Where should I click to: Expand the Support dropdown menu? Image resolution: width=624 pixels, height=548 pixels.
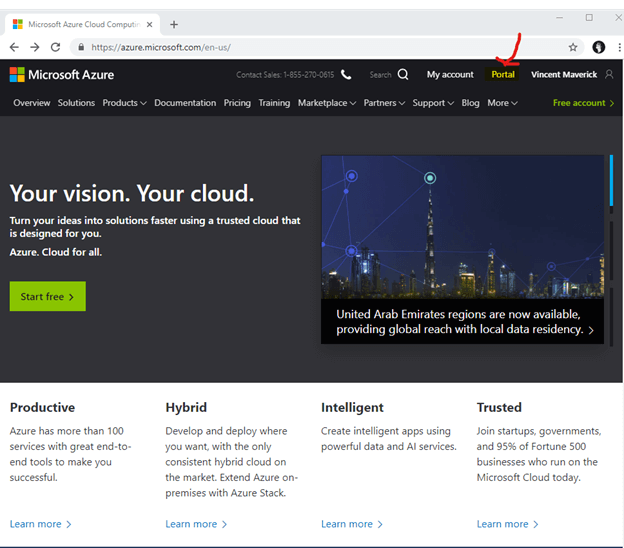(433, 103)
